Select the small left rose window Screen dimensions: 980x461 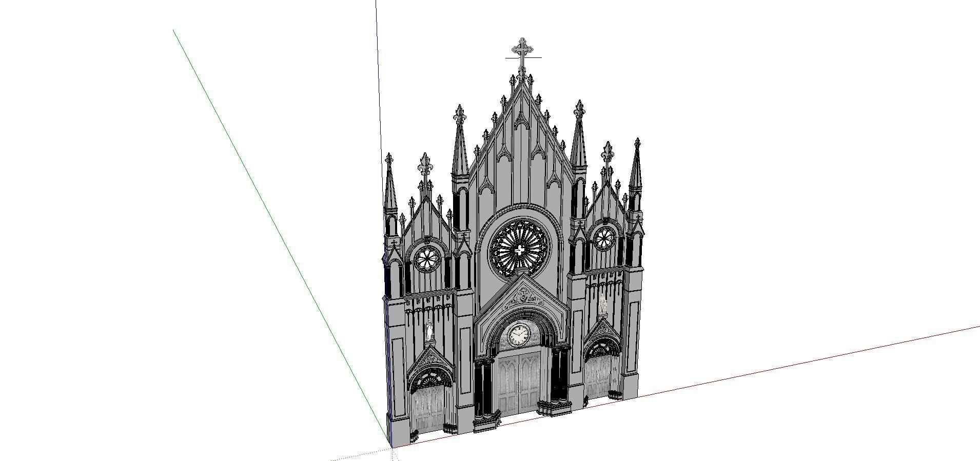coord(427,259)
